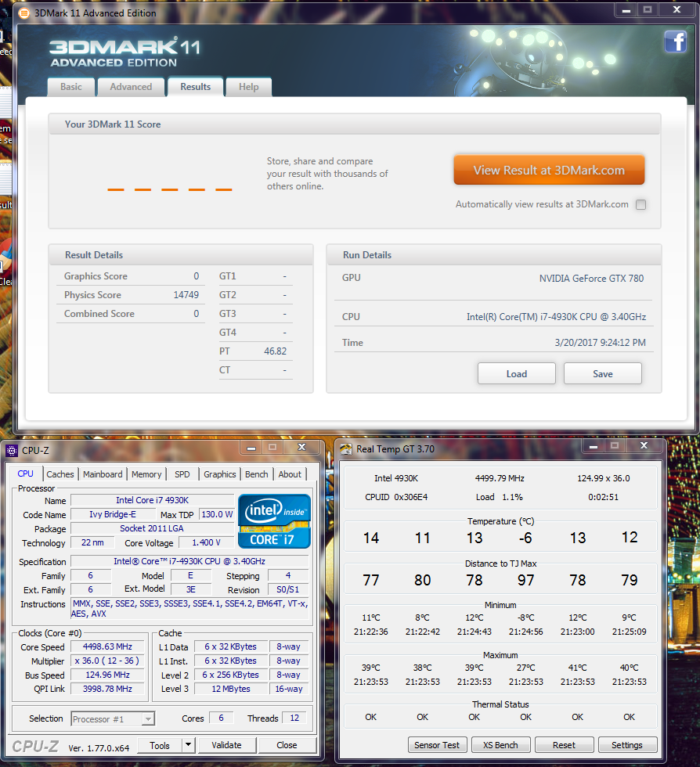Open the About tab in CPU-Z
Image resolution: width=700 pixels, height=767 pixels.
290,474
